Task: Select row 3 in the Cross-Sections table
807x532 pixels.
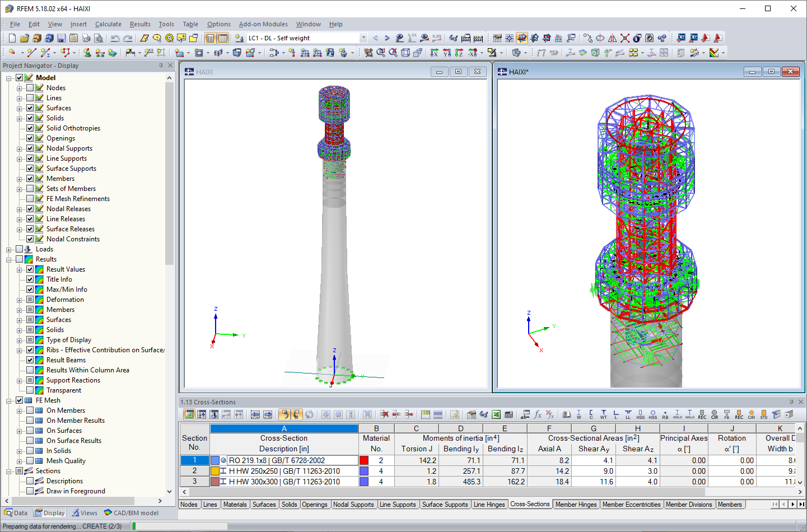Action: click(x=194, y=481)
